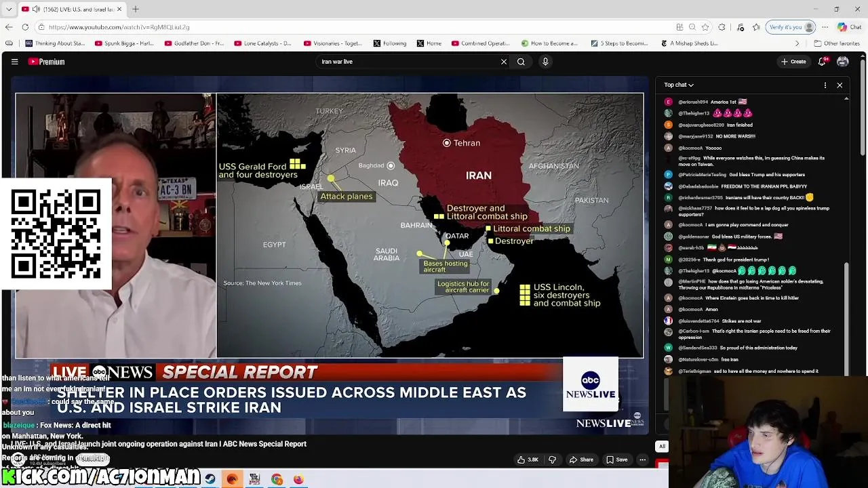The width and height of the screenshot is (868, 488).
Task: Open more actions menu beside Save
Action: 642,460
